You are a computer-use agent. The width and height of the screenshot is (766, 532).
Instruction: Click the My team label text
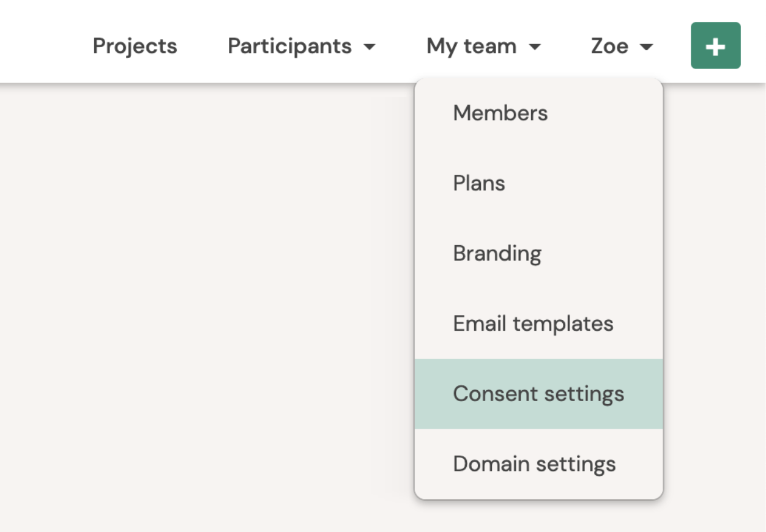pos(471,46)
